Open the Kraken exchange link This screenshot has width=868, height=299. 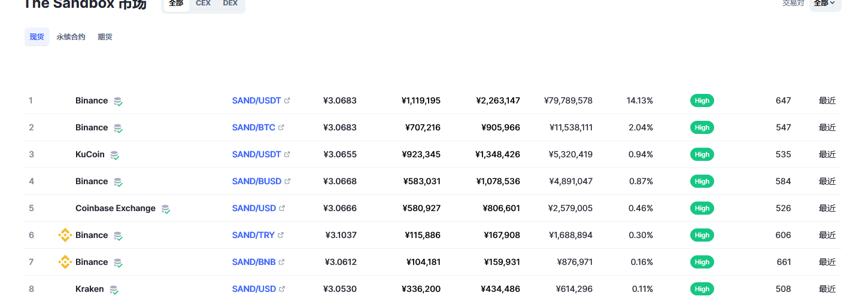[90, 289]
